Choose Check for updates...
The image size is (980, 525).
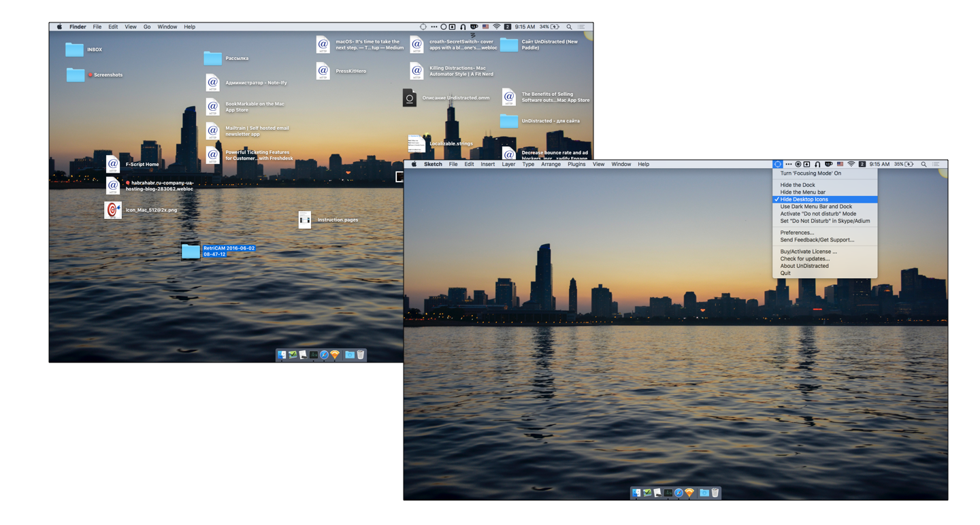[825, 258]
